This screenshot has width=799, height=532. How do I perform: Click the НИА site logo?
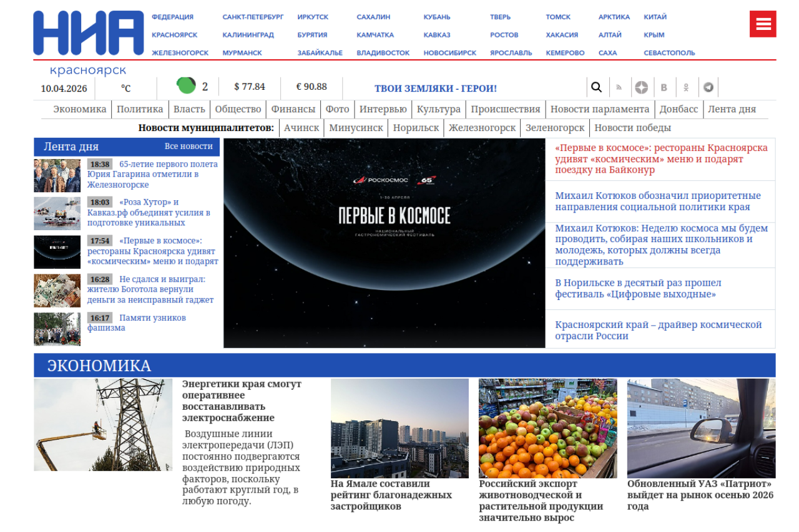tap(88, 34)
